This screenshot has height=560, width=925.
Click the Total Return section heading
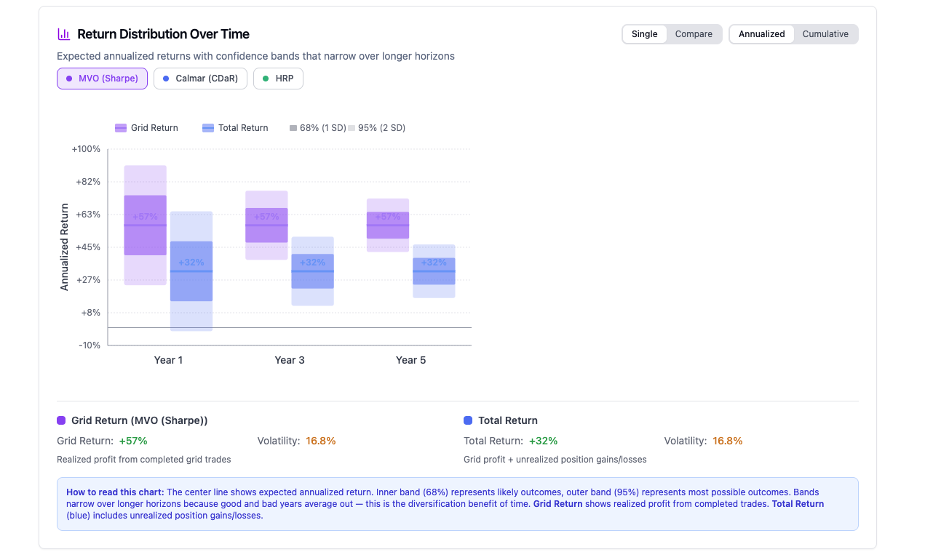coord(508,420)
